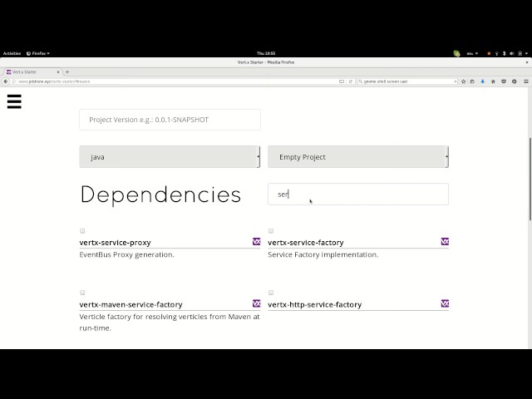Click the Vert.x logo next to vertx-maven-service-factory
Image resolution: width=532 pixels, height=399 pixels.
tap(257, 303)
